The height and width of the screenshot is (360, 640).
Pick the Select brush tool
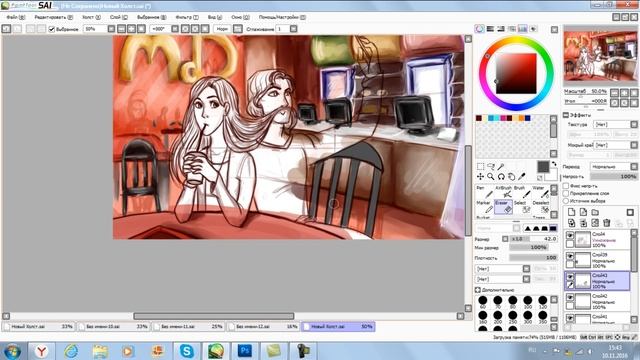pyautogui.click(x=521, y=207)
